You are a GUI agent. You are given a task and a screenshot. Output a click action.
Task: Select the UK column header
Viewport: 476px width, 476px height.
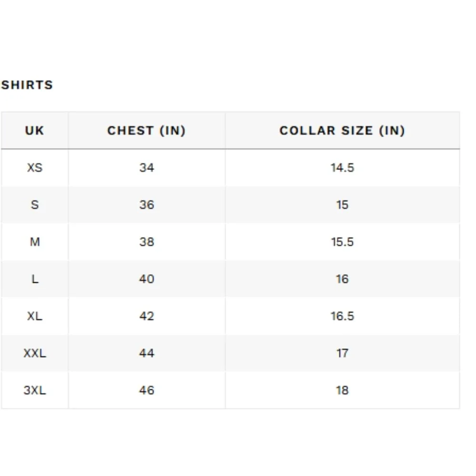coord(35,130)
